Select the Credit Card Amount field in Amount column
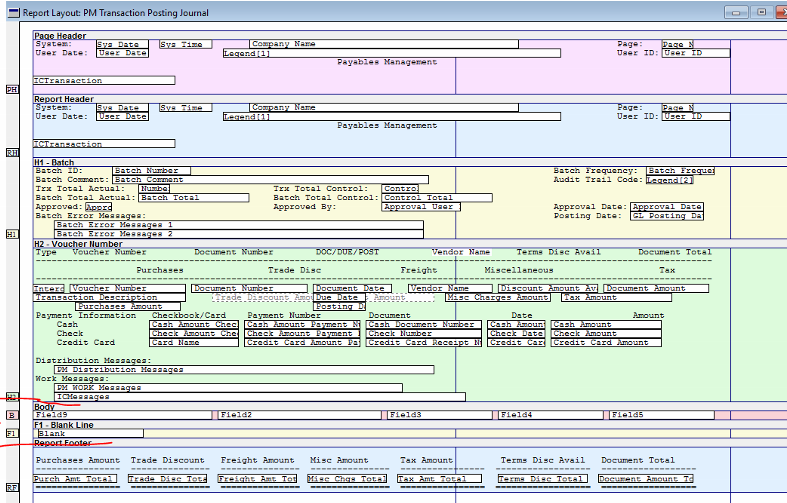This screenshot has width=787, height=503. [606, 342]
